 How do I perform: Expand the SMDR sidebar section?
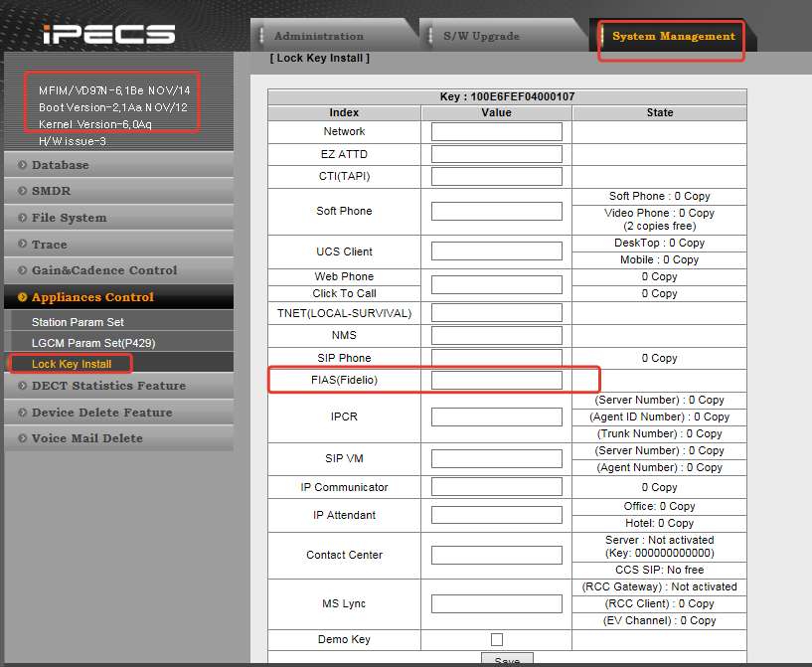click(51, 191)
